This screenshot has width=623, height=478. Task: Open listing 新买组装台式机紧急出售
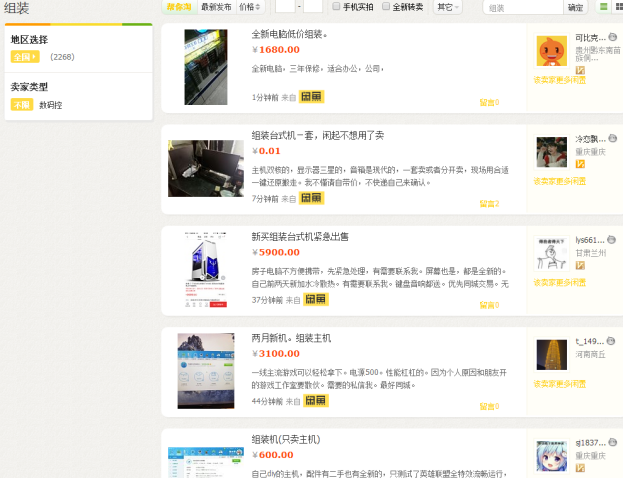coord(300,237)
